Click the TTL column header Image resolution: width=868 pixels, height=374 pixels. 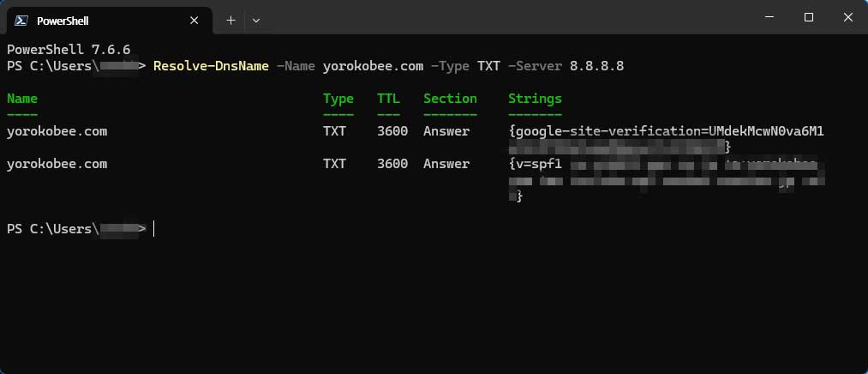coord(389,99)
